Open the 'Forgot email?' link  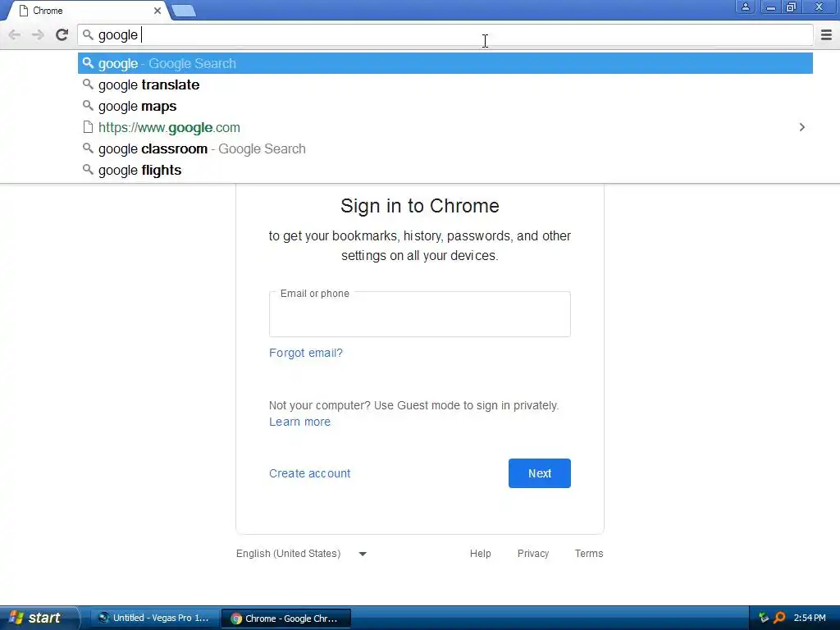(x=305, y=353)
